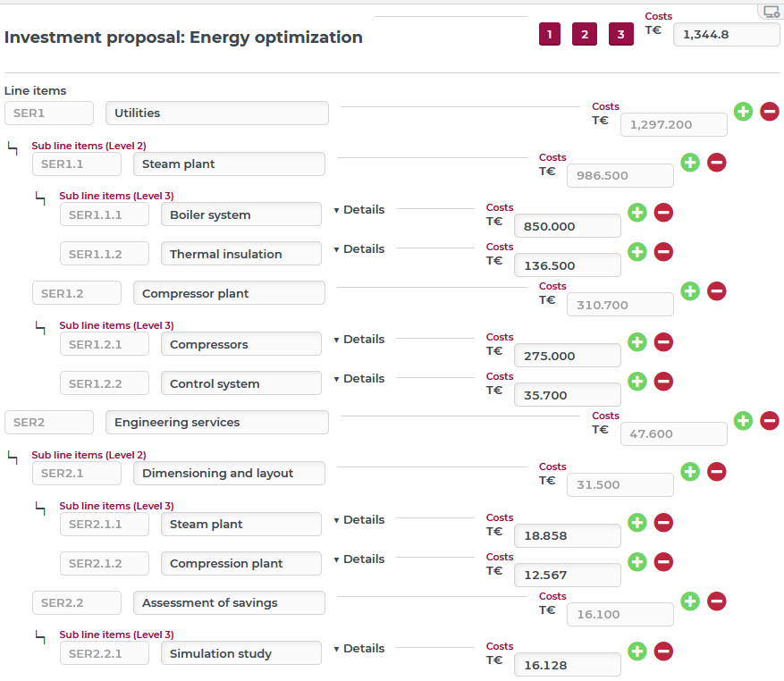The width and height of the screenshot is (784, 681).
Task: Click the Engineering services name field
Action: 217,423
